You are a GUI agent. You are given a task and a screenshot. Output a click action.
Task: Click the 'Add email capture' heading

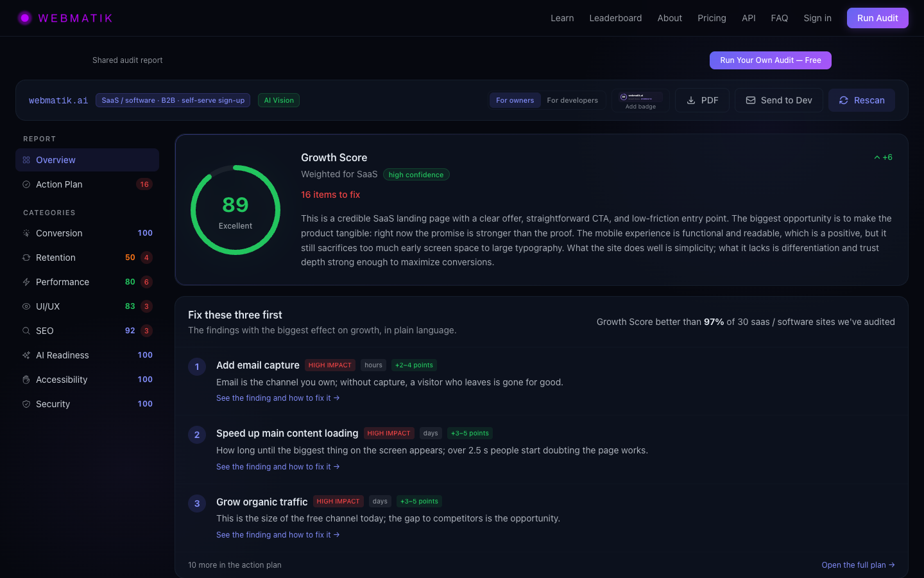pyautogui.click(x=258, y=365)
